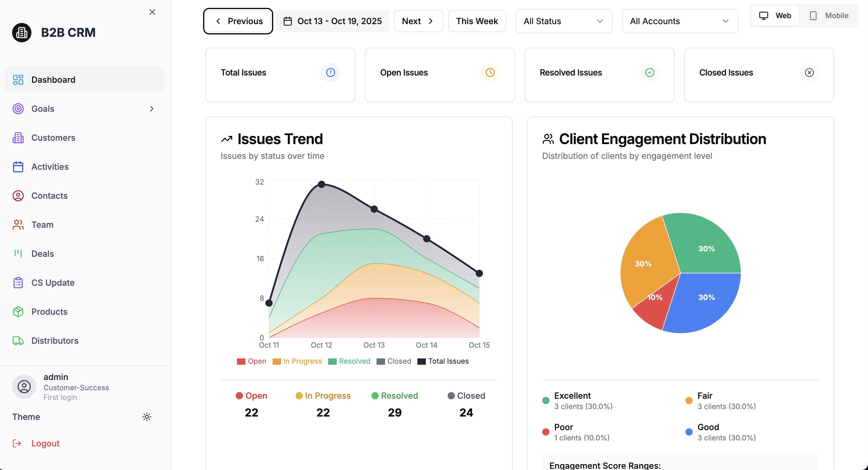Click the This Week button
868x470 pixels.
(476, 21)
